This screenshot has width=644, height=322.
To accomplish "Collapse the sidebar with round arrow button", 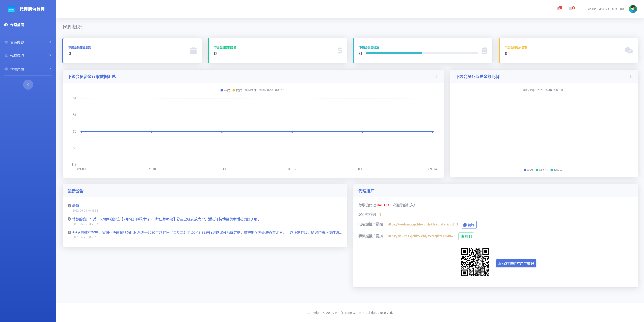I will 28,85.
